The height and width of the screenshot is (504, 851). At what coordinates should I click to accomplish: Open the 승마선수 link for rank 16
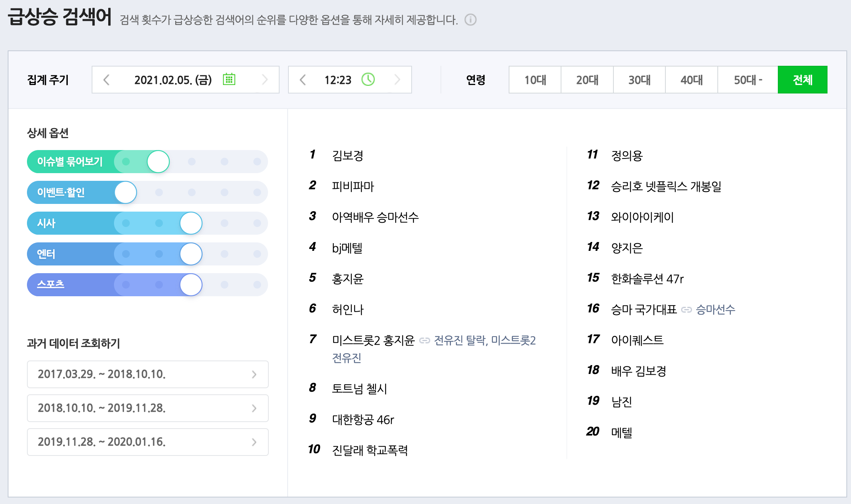pos(716,309)
